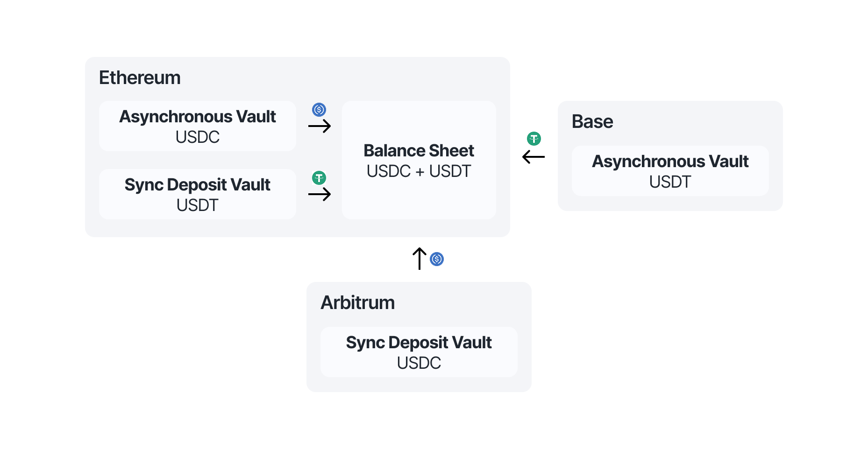Click the USDT label under Base Asynchronous Vault
868x450 pixels.
pos(670,182)
